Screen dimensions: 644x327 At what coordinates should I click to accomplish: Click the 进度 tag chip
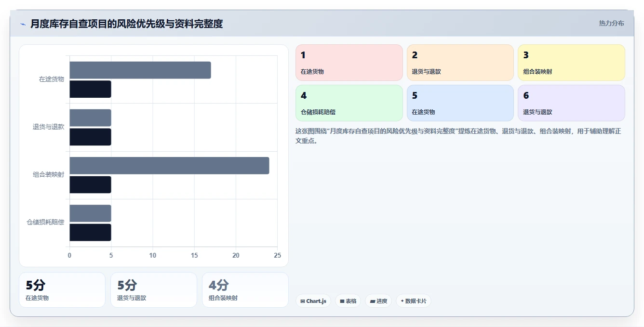pyautogui.click(x=378, y=301)
